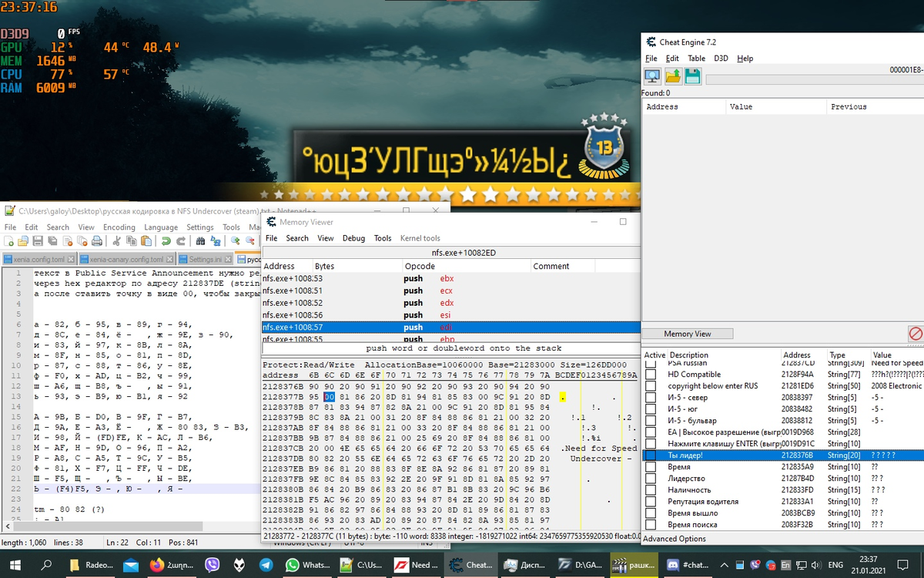The width and height of the screenshot is (924, 578).
Task: Toggle Active checkbox for HD Compatible entry
Action: pos(651,375)
